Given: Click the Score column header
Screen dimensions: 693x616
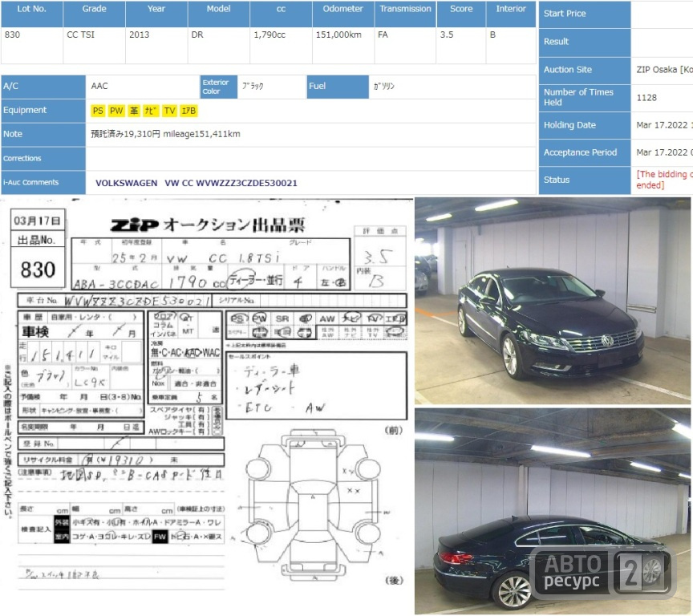Looking at the screenshot, I should pos(461,14).
